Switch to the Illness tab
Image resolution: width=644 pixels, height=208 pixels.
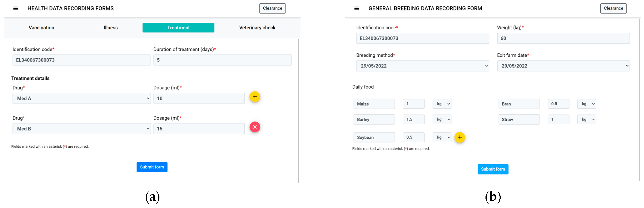pos(111,28)
